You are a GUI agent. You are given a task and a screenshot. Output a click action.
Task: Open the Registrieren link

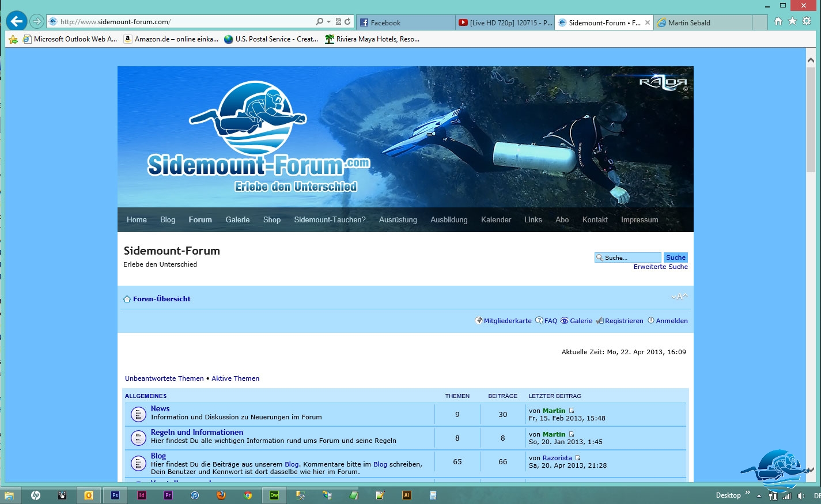click(623, 321)
